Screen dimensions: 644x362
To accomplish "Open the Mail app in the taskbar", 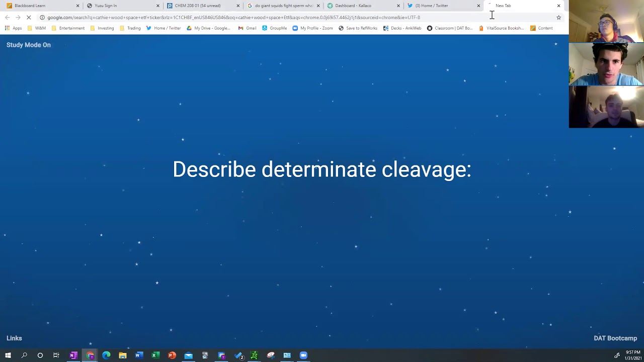I will pyautogui.click(x=188, y=355).
